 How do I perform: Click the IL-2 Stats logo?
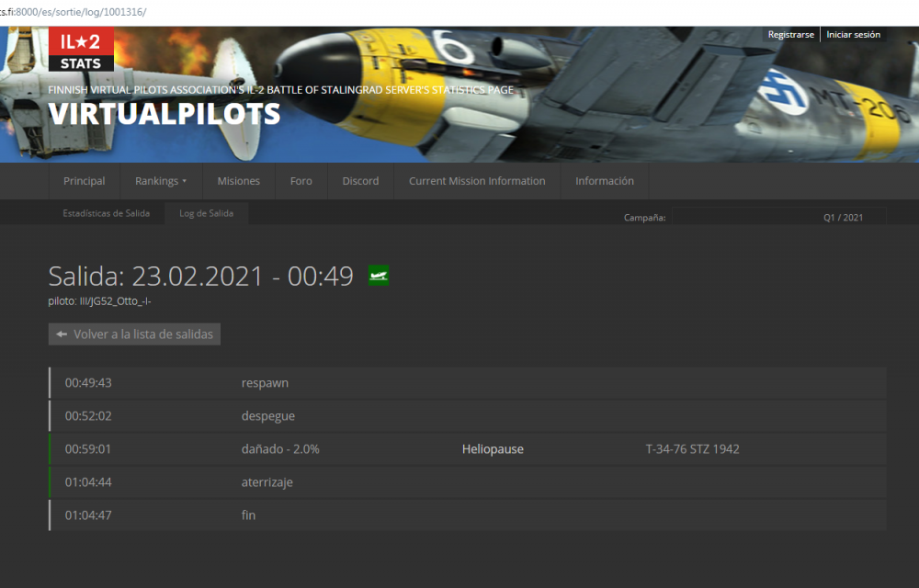pos(81,50)
